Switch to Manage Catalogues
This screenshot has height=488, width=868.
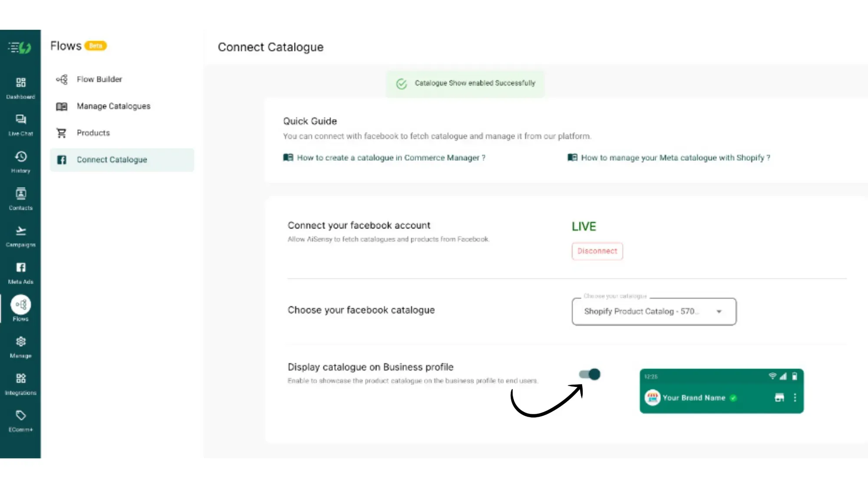[113, 106]
